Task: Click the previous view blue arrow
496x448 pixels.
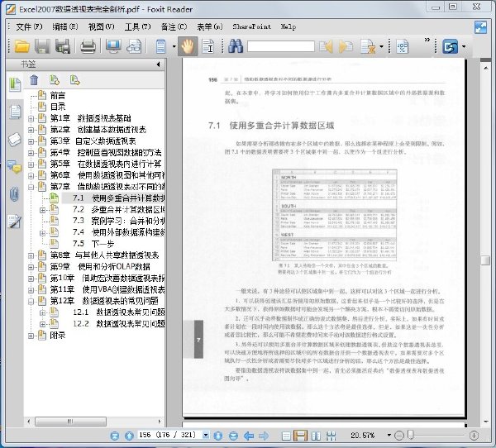Action: pyautogui.click(x=249, y=436)
